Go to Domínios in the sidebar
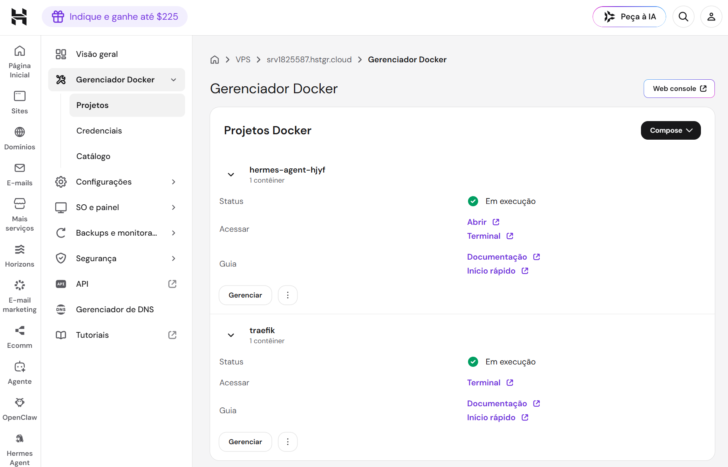Screen dimensions: 728x467 point(20,138)
